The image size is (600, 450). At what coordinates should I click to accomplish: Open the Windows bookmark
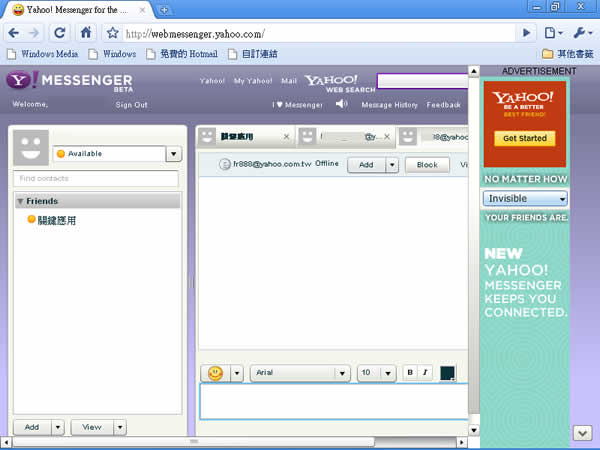112,54
